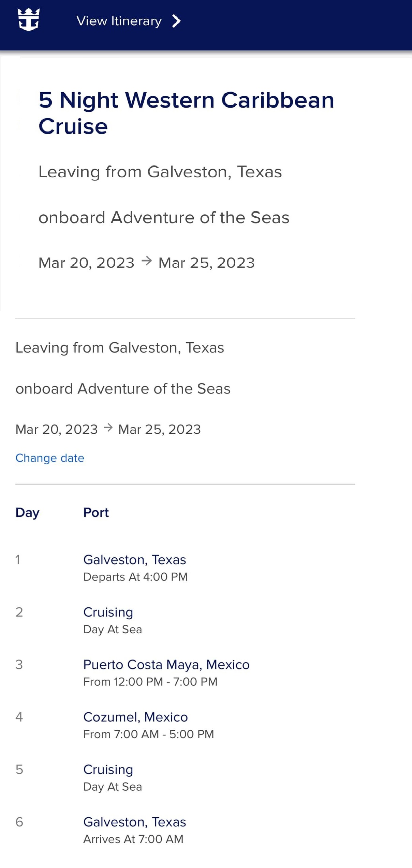Select the Galveston, Texas departure port on Day 1
The height and width of the screenshot is (868, 412).
(135, 560)
